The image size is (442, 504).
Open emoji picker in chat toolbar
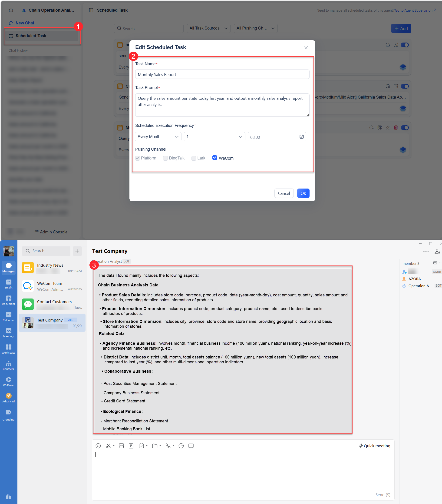pyautogui.click(x=98, y=446)
